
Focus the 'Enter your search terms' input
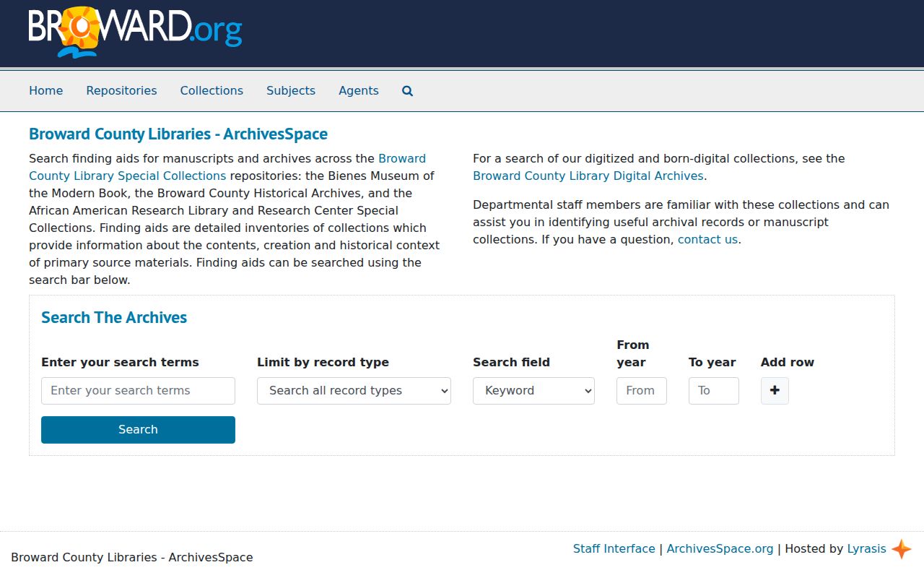click(x=138, y=391)
